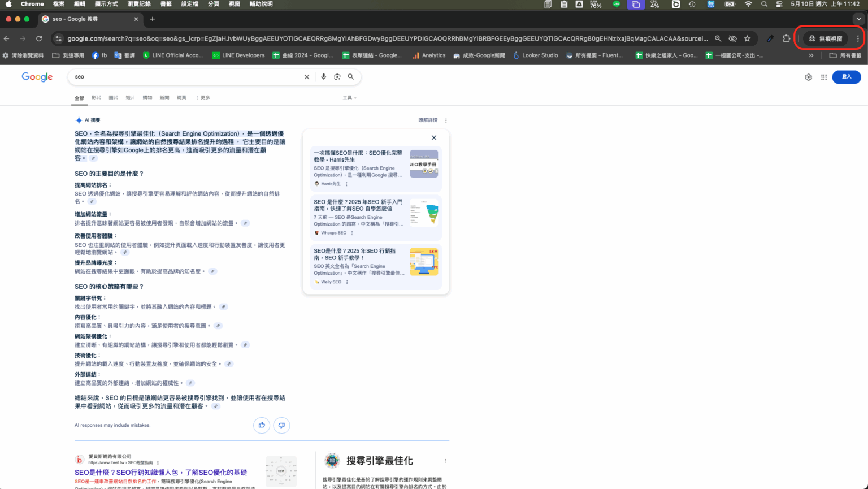868x489 pixels.
Task: Open Google quick settings gear icon
Action: (808, 77)
